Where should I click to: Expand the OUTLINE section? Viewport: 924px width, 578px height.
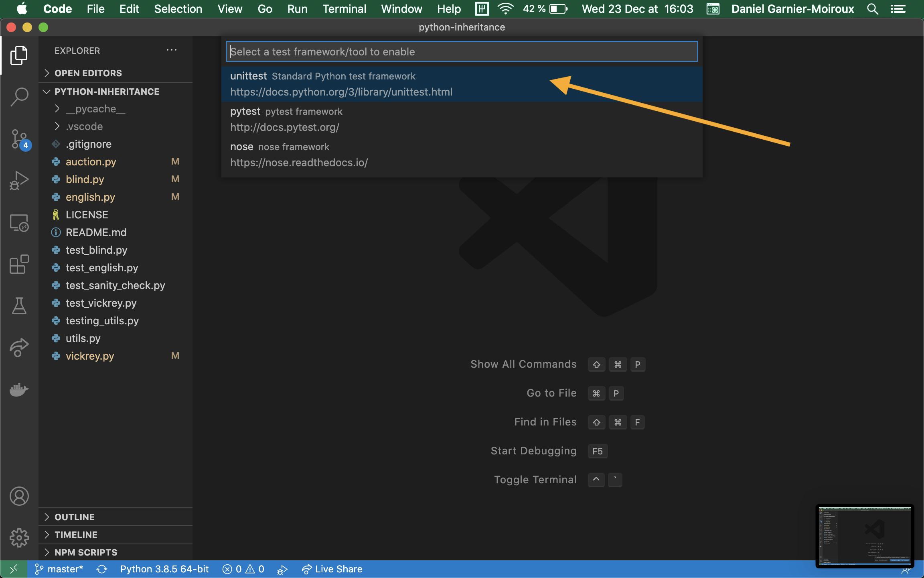(75, 517)
